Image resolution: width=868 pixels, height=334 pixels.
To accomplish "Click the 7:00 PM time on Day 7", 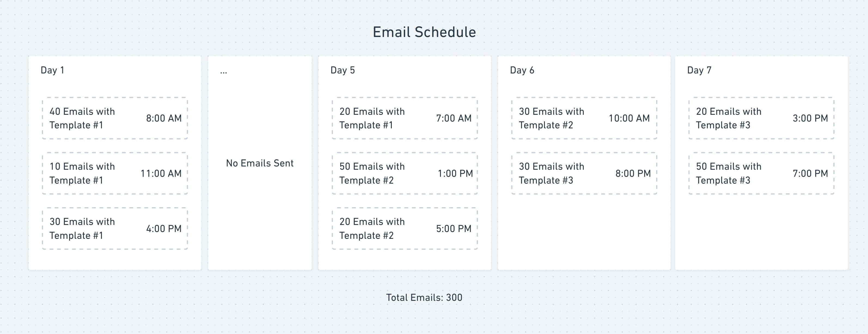I will 810,174.
